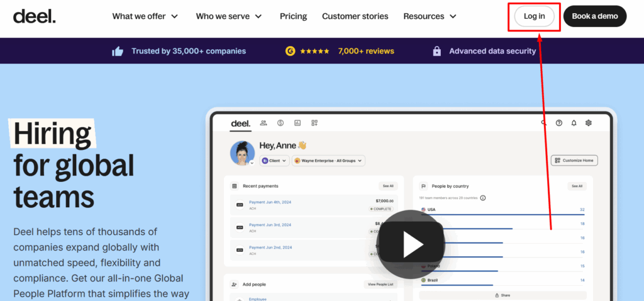Screen dimensions: 644x301
Task: Click the G2 rating badge icon
Action: tap(291, 52)
